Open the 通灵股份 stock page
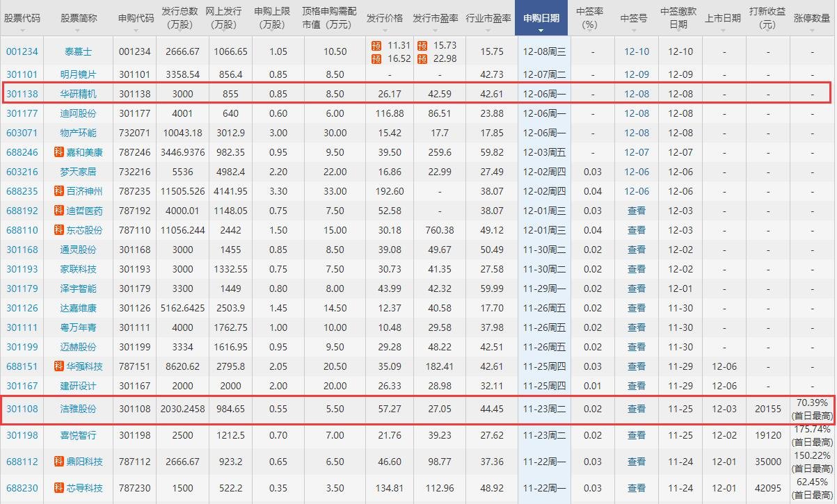The height and width of the screenshot is (504, 837). [79, 250]
